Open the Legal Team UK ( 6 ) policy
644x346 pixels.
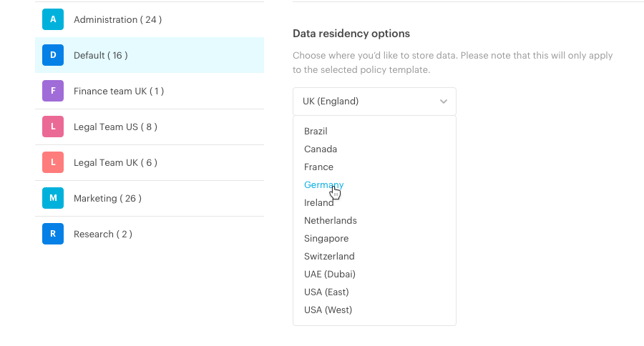pos(150,162)
